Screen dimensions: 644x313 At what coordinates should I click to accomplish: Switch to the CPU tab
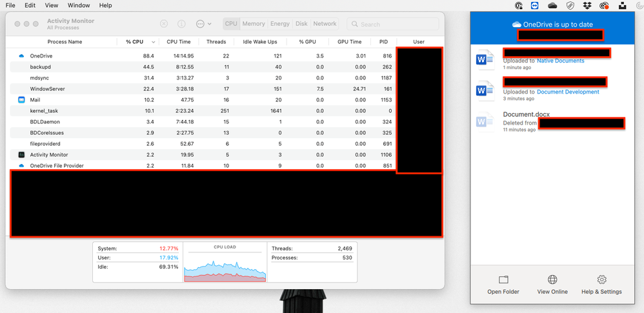231,24
